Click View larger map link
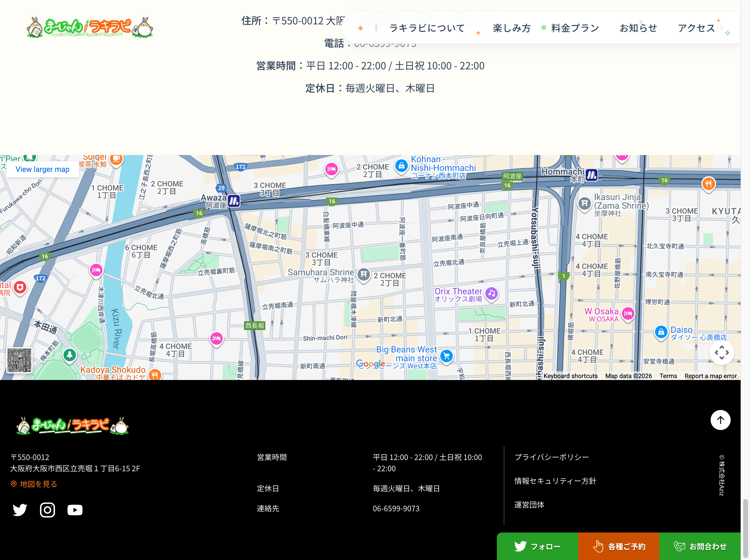Screen dimensions: 750x560 pyautogui.click(x=42, y=169)
